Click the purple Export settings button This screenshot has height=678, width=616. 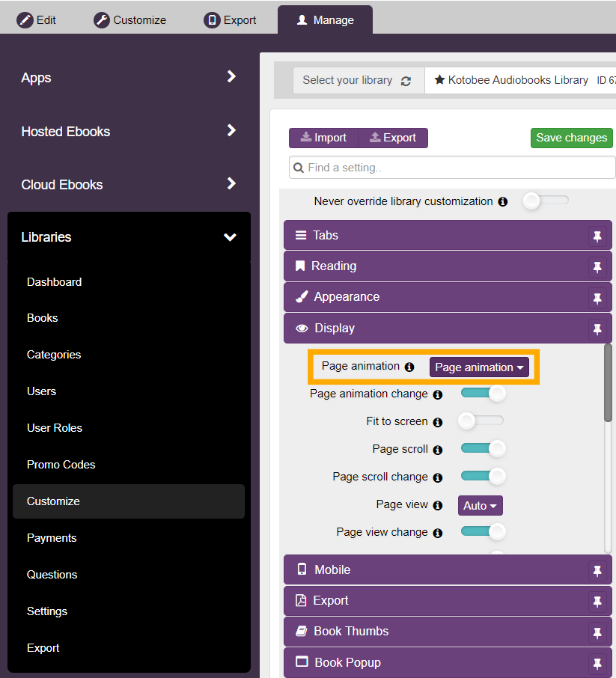[x=393, y=138]
